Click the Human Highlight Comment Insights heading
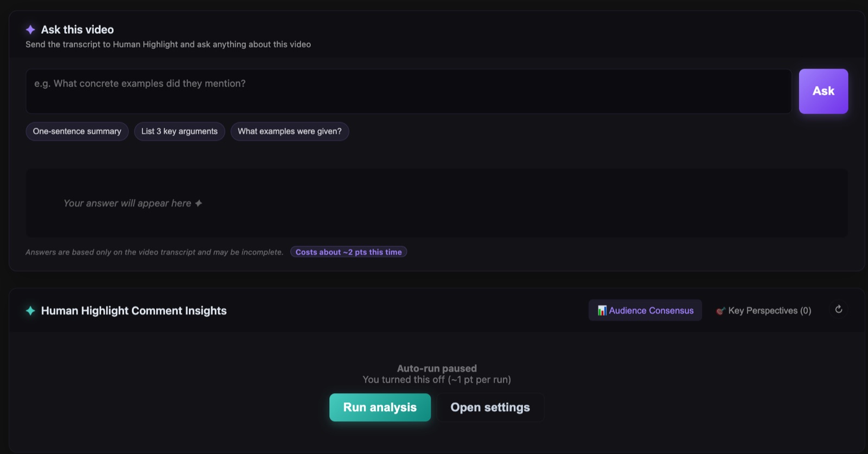 pyautogui.click(x=134, y=310)
